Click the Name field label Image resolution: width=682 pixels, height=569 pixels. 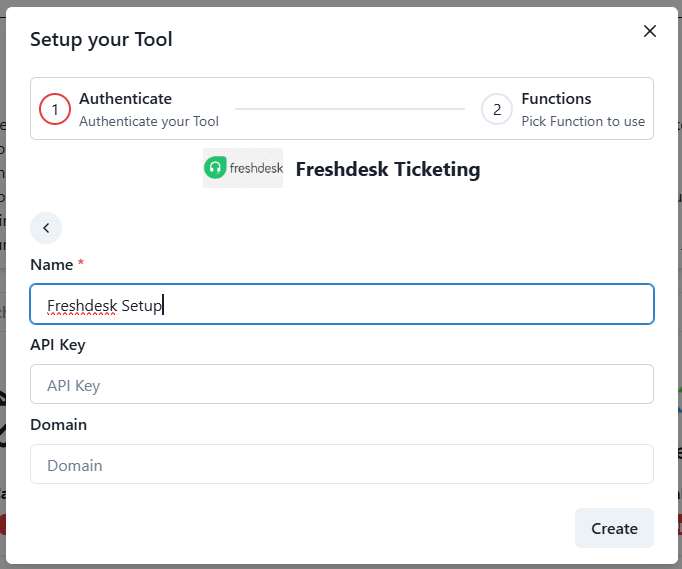coord(52,265)
